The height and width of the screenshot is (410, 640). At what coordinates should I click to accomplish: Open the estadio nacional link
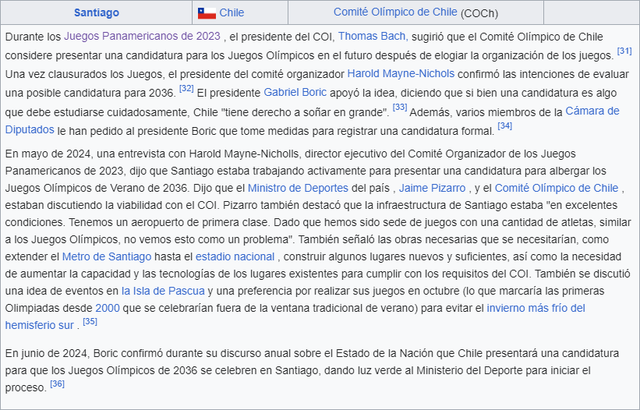click(x=235, y=257)
